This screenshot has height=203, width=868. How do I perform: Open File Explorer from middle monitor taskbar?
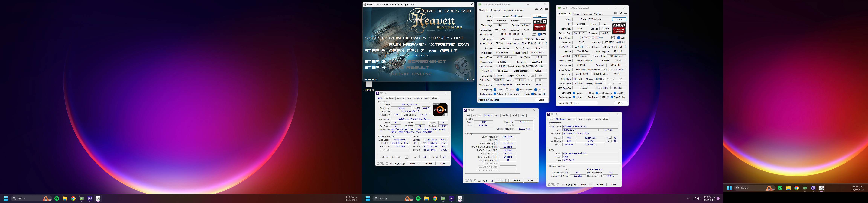tap(427, 199)
